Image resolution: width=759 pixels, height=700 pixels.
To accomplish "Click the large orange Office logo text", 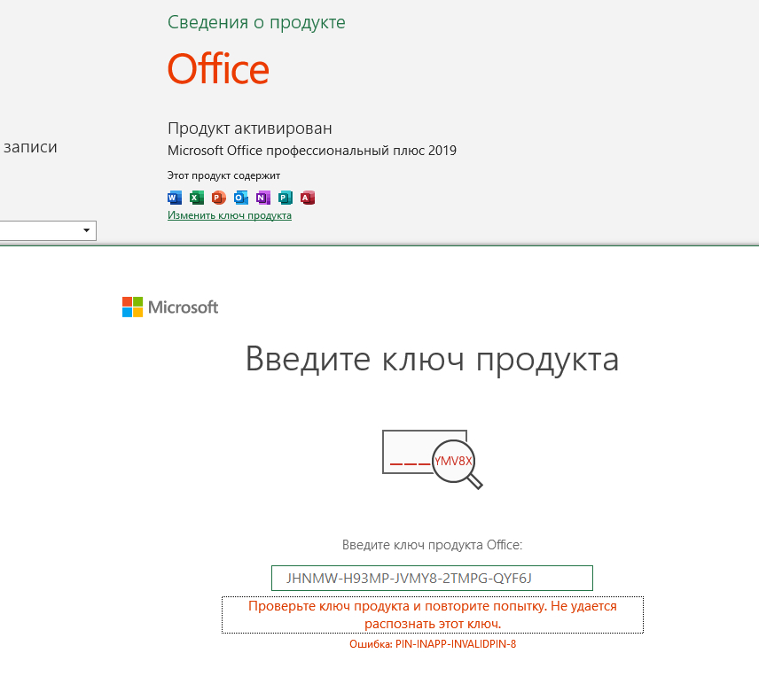I will (x=218, y=69).
